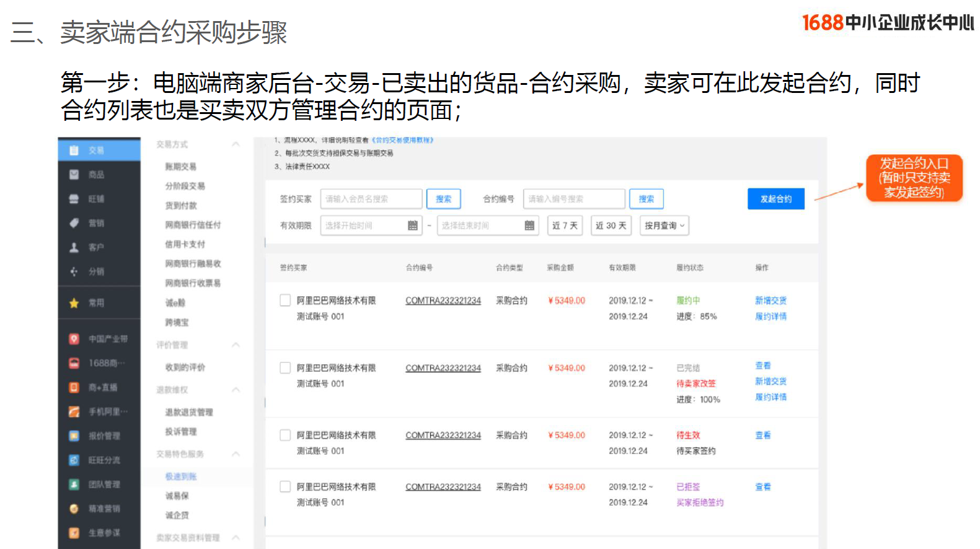Focus the 签约买家 member name search field
Viewport: 980px width, 549px height.
[371, 199]
